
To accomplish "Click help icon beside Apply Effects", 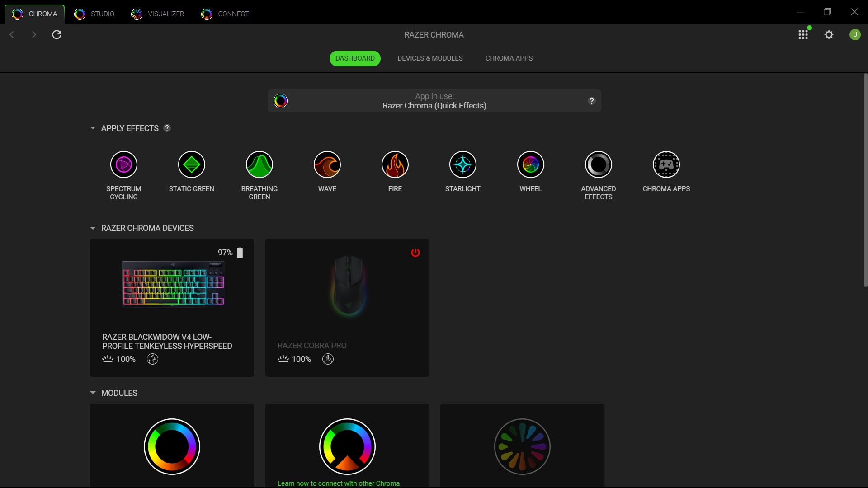I will [167, 128].
